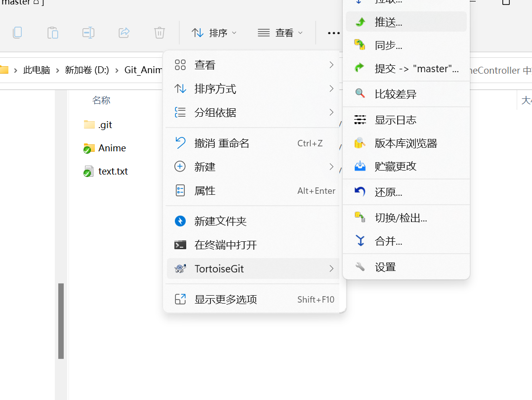The image size is (532, 400).
Task: Open the Sort dropdown in toolbar
Action: point(214,33)
